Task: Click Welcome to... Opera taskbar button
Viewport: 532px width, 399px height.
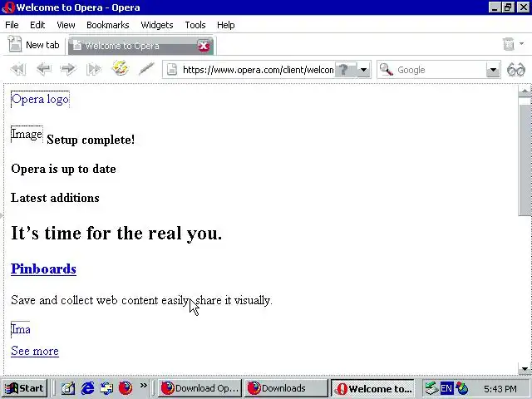Action: point(373,388)
